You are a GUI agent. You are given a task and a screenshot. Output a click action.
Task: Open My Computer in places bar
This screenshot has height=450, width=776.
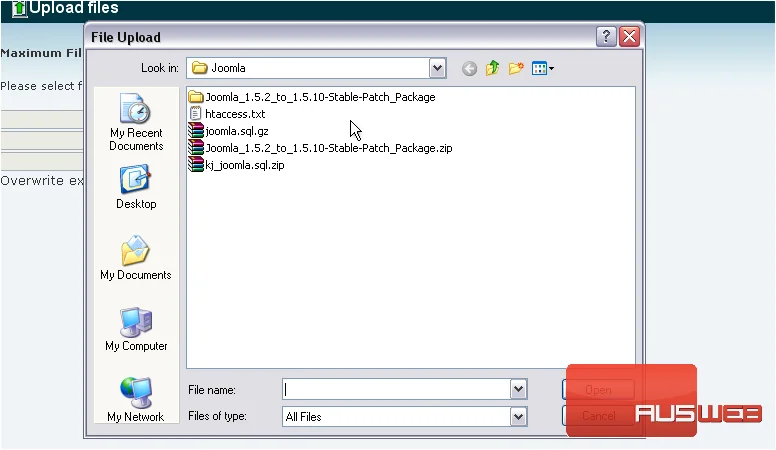[136, 329]
